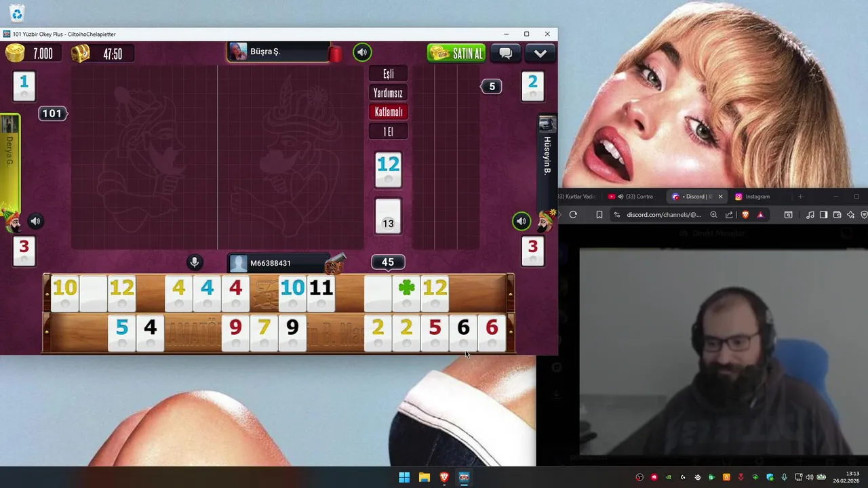Mute the right player speaker icon
Viewport: 868px width, 488px height.
click(x=521, y=221)
